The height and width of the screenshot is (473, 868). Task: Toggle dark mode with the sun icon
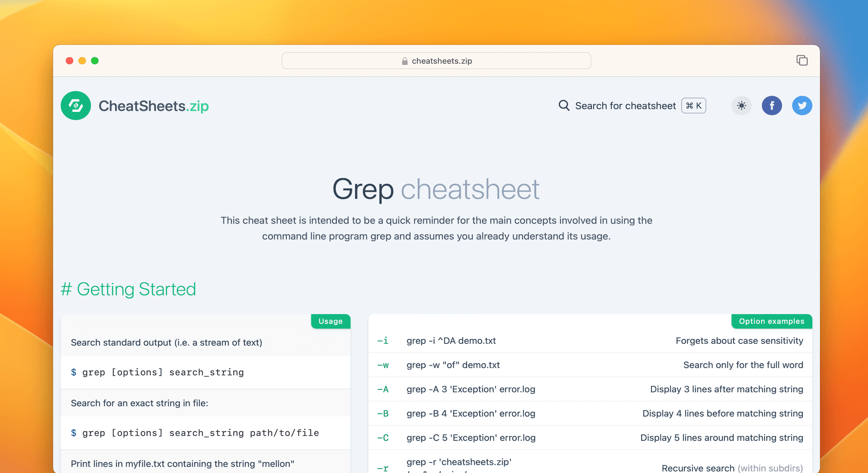pyautogui.click(x=741, y=106)
